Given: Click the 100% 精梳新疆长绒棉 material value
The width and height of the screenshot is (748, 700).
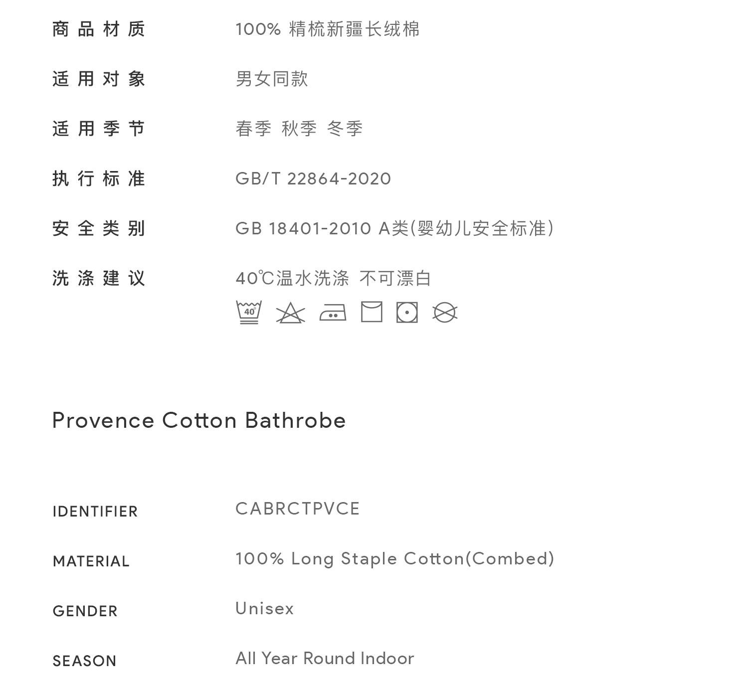Looking at the screenshot, I should coord(327,29).
